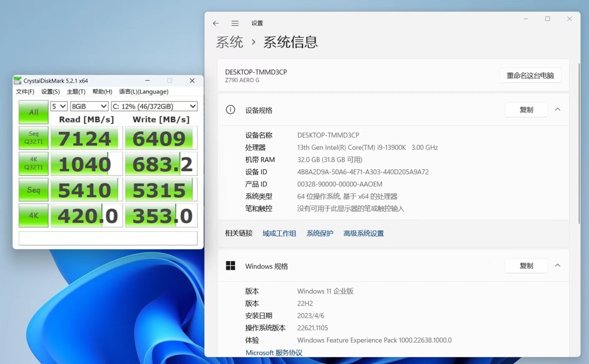
Task: Open the 帮助(H) menu in CrystalDiskMark
Action: click(x=102, y=92)
